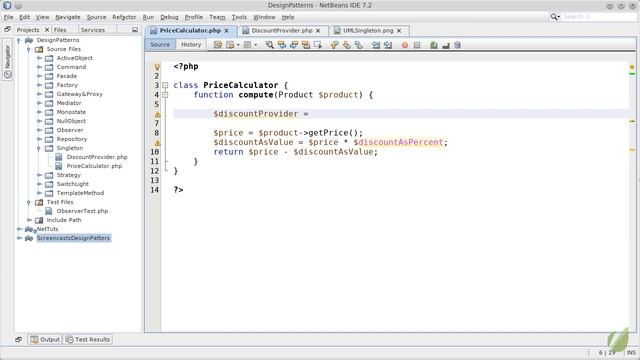Expand the Include Path node
The image size is (640, 360).
[x=29, y=220]
